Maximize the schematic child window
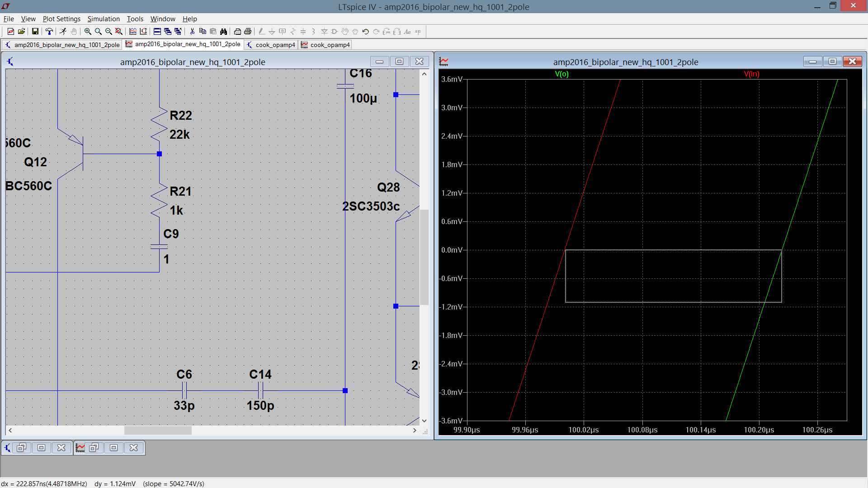The image size is (868, 488). pyautogui.click(x=399, y=61)
